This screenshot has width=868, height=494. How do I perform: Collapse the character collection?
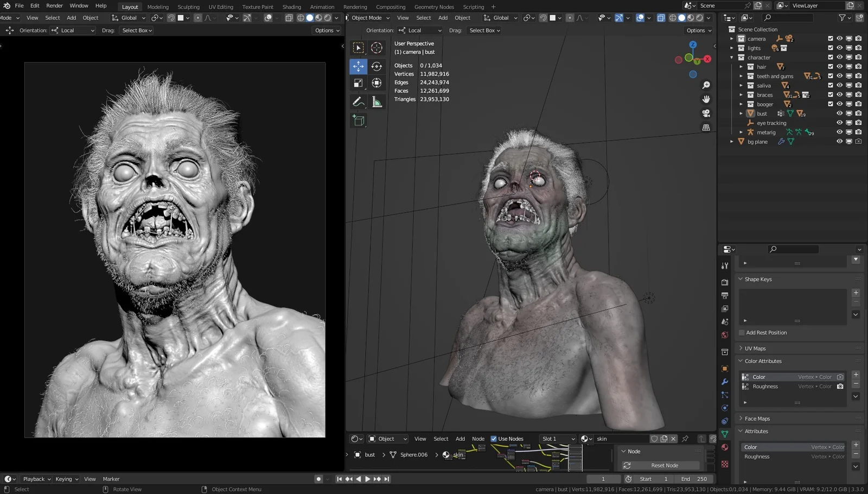click(x=732, y=57)
